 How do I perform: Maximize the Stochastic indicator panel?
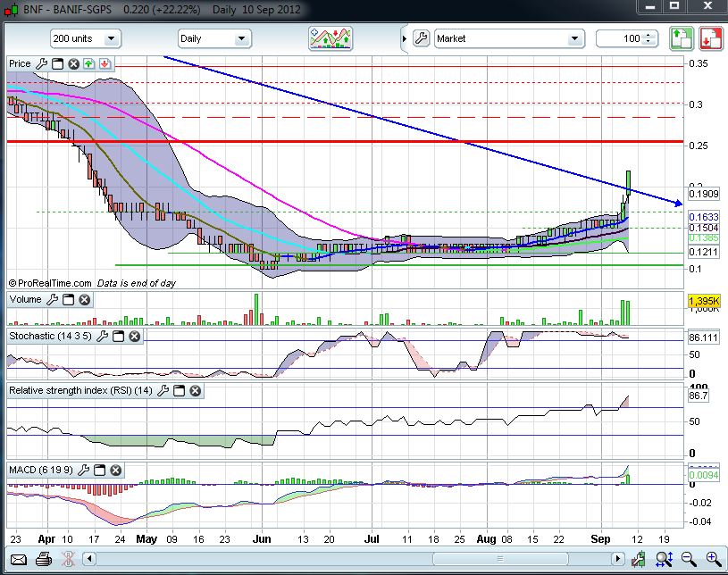[x=118, y=337]
